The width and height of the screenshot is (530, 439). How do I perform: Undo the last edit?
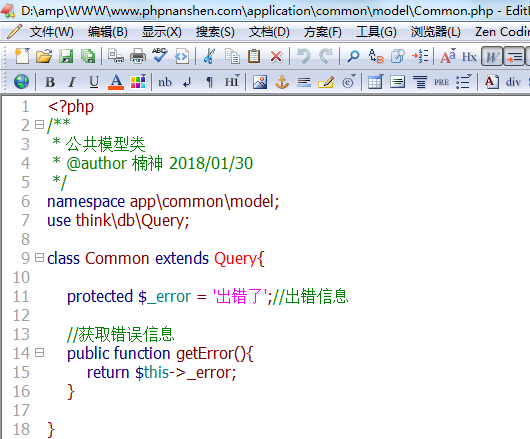(304, 56)
